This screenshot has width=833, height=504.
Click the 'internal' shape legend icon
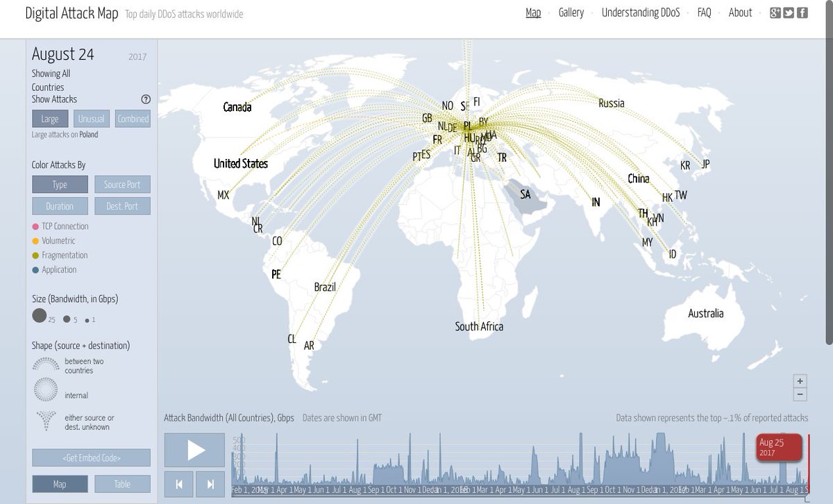46,390
